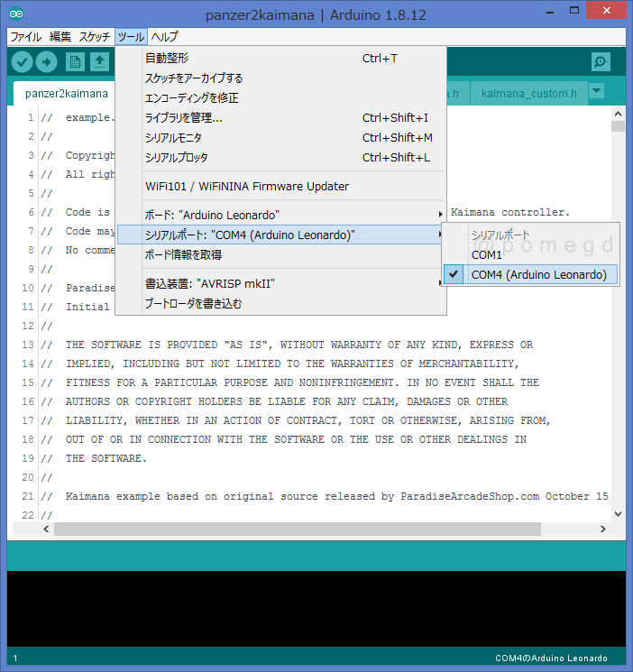This screenshot has width=633, height=672.
Task: Click the vertical scrollbar up arrow
Action: pyautogui.click(x=618, y=114)
